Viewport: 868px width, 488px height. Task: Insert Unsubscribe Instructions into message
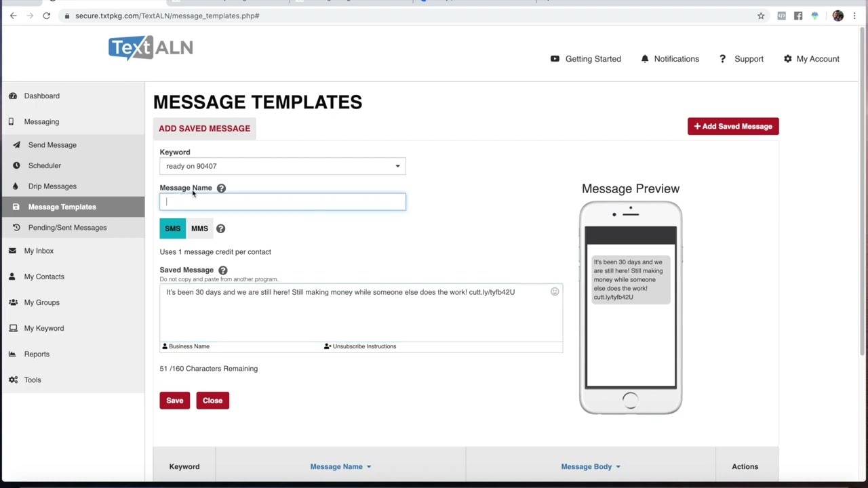pos(360,346)
